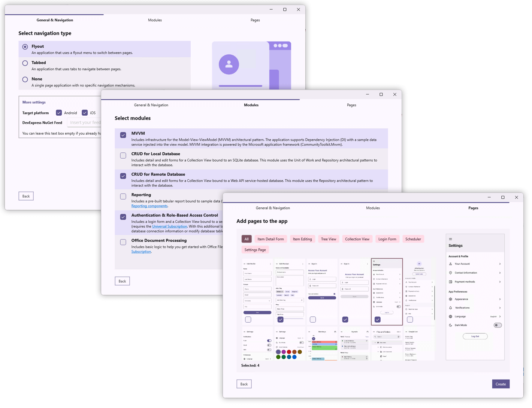Filter pages by Tree View
This screenshot has height=408, width=532.
329,239
